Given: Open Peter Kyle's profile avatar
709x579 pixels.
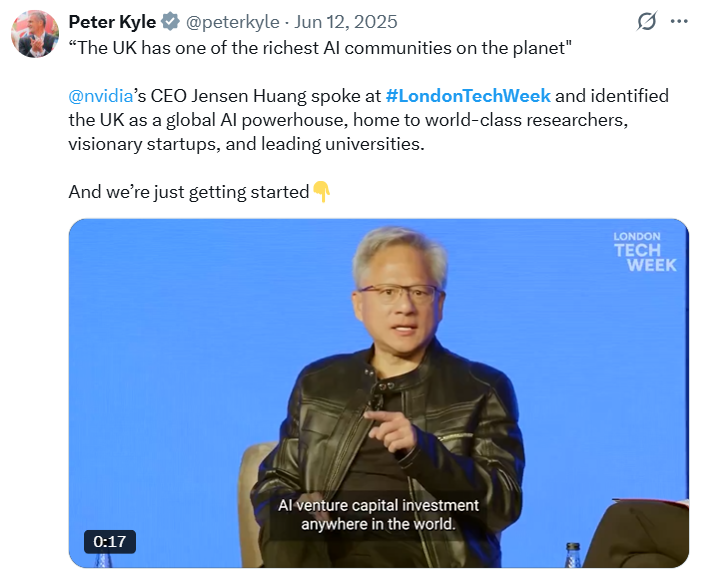Looking at the screenshot, I should [35, 34].
